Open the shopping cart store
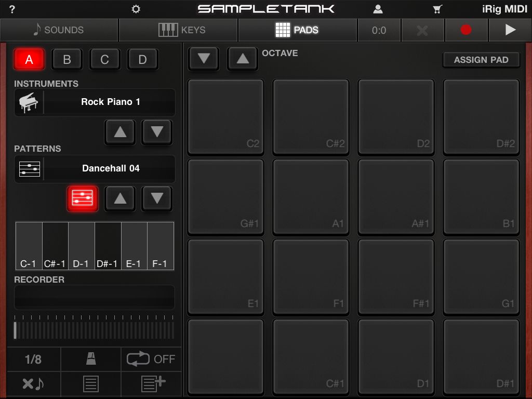Image resolution: width=532 pixels, height=399 pixels. pyautogui.click(x=437, y=9)
